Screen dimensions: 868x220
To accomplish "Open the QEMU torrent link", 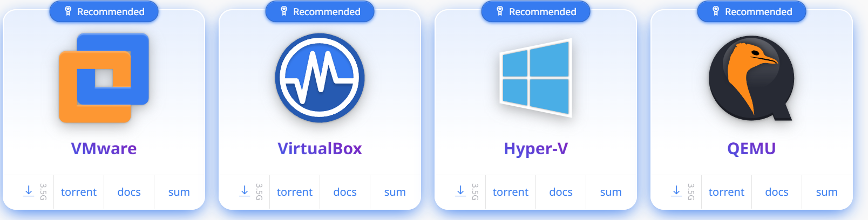I will 727,192.
